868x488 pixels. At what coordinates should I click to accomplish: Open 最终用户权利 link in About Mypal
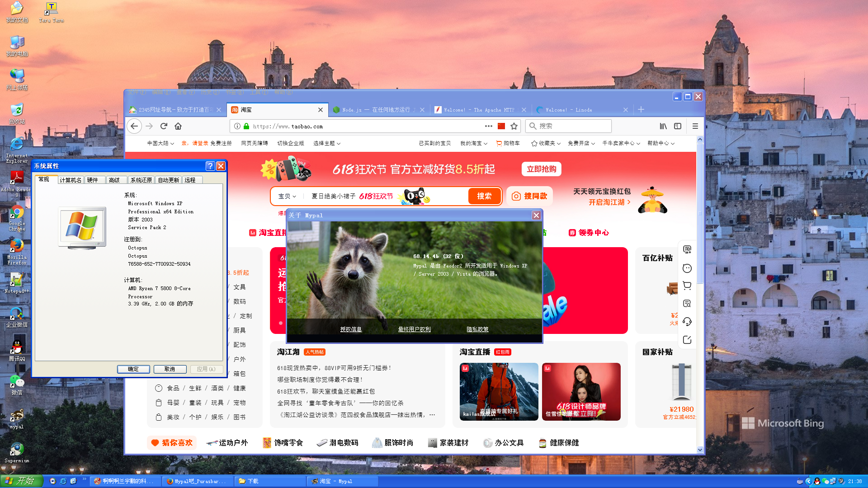click(414, 329)
